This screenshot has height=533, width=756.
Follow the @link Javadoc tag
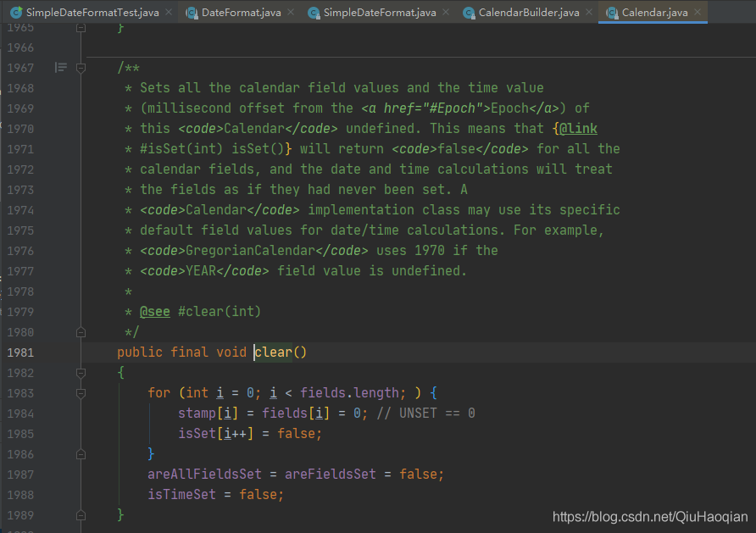point(578,129)
